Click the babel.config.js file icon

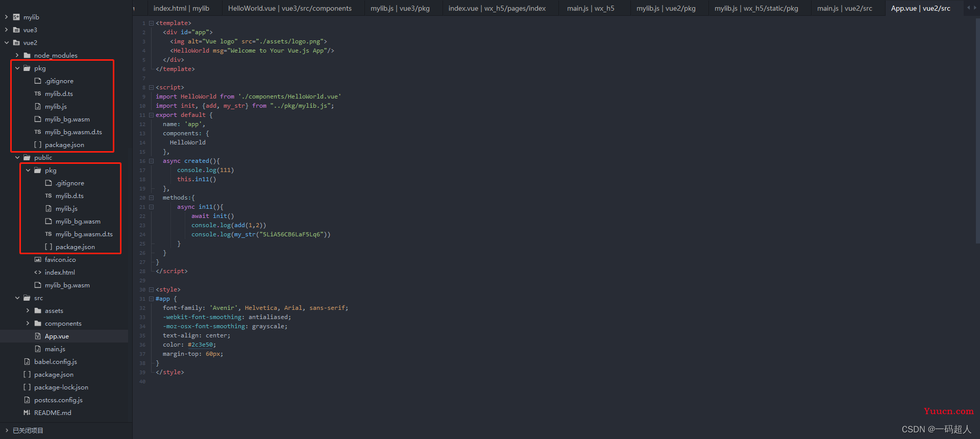[x=27, y=361]
